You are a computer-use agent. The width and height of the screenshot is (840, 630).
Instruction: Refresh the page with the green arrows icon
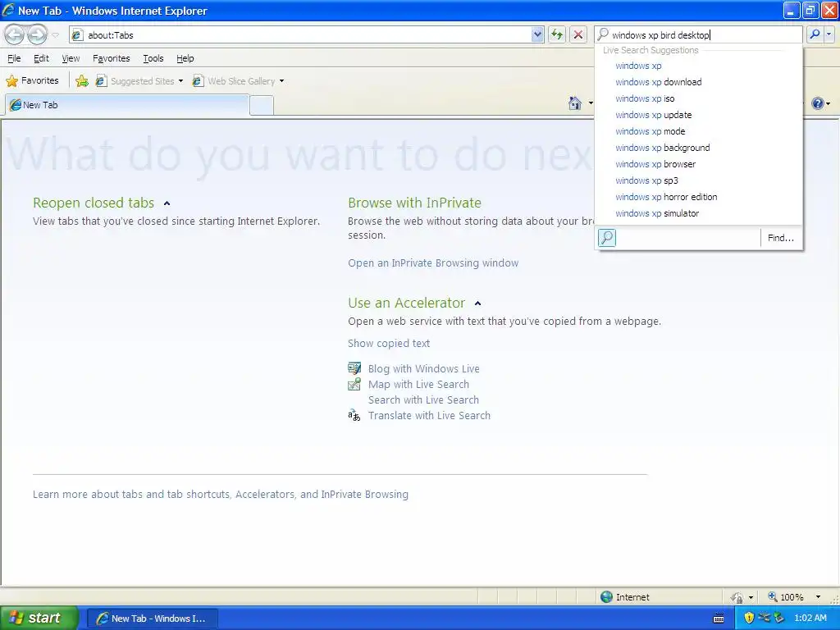click(557, 34)
